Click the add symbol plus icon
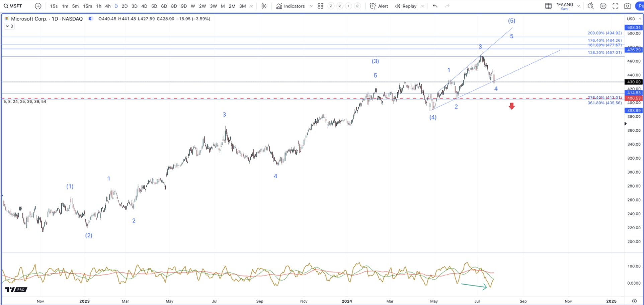 click(x=38, y=6)
